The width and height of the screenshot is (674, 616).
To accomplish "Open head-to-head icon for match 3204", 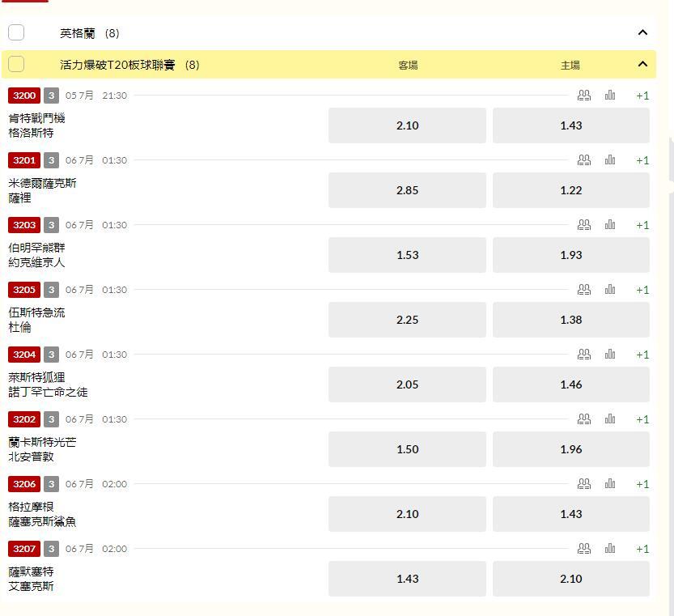I will 583,355.
